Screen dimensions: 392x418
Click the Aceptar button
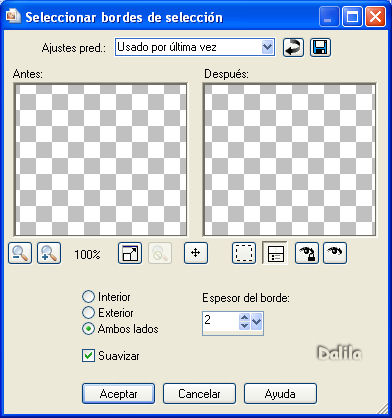pyautogui.click(x=119, y=394)
